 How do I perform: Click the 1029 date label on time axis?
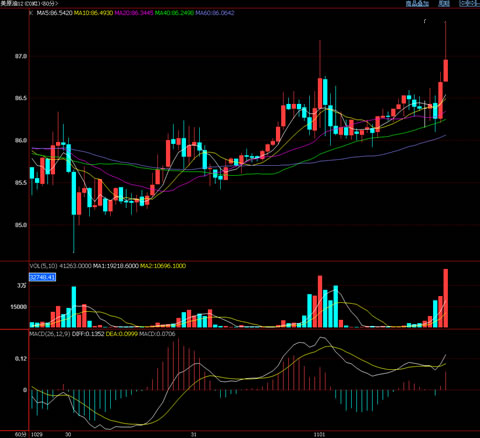pyautogui.click(x=37, y=434)
